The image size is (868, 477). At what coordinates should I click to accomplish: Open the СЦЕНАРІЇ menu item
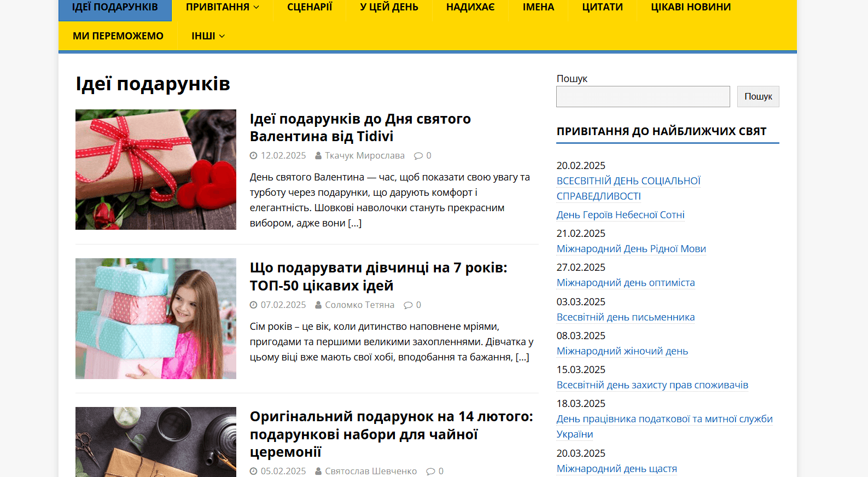310,7
